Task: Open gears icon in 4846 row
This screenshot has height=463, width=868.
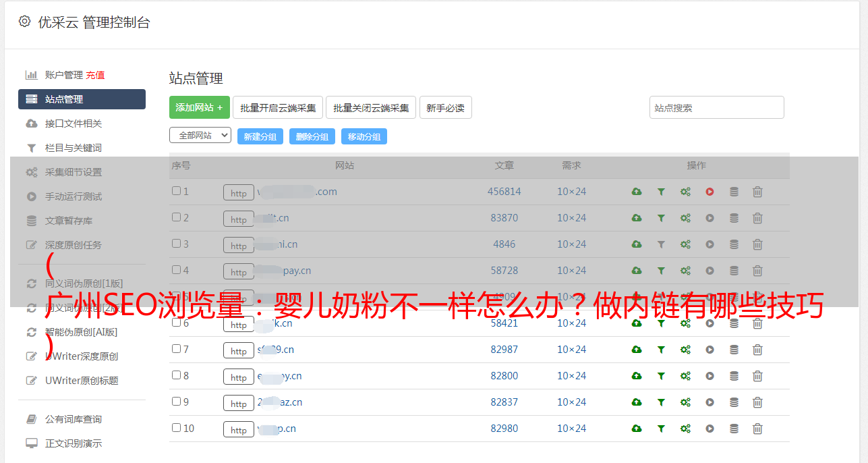Action: [685, 244]
